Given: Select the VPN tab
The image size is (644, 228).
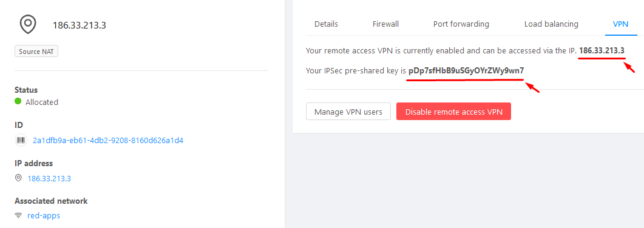Looking at the screenshot, I should (x=620, y=24).
